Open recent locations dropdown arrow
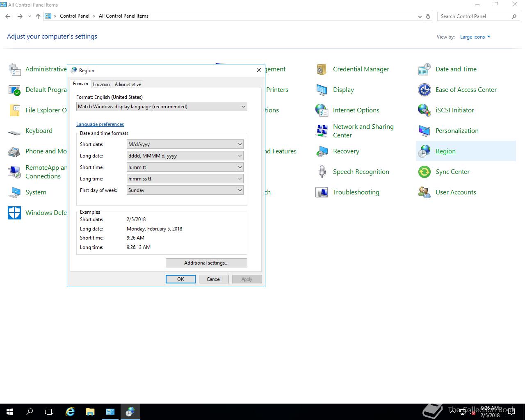 (x=30, y=16)
